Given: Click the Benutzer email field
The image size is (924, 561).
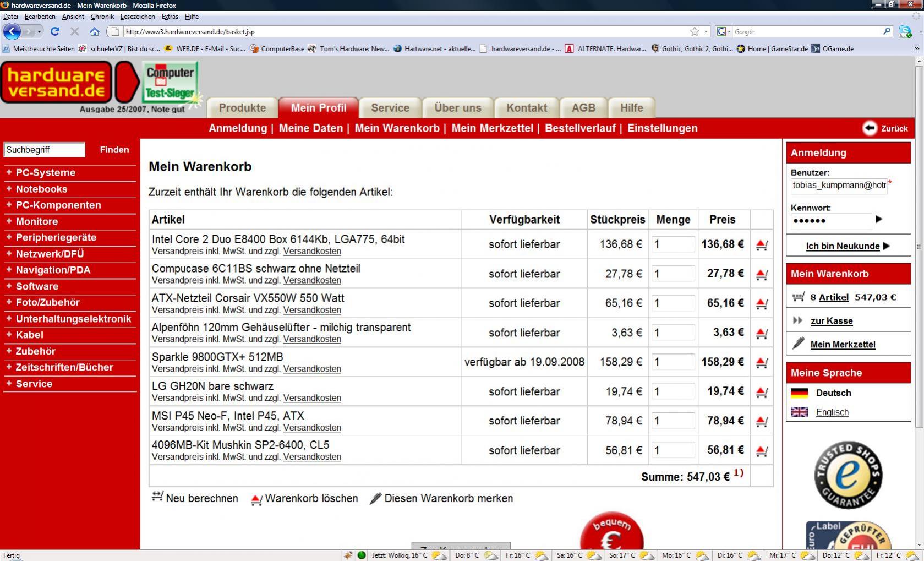Looking at the screenshot, I should click(x=839, y=186).
